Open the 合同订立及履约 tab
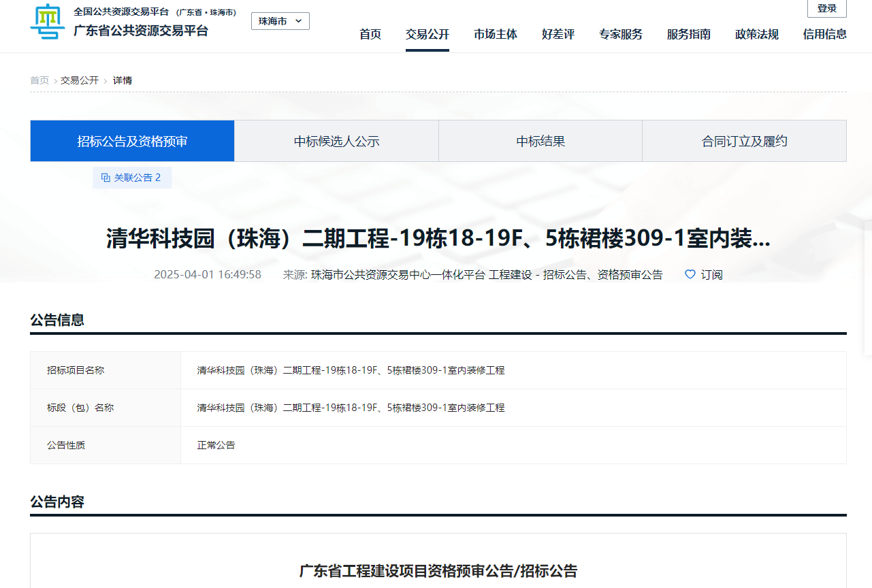 pyautogui.click(x=743, y=140)
